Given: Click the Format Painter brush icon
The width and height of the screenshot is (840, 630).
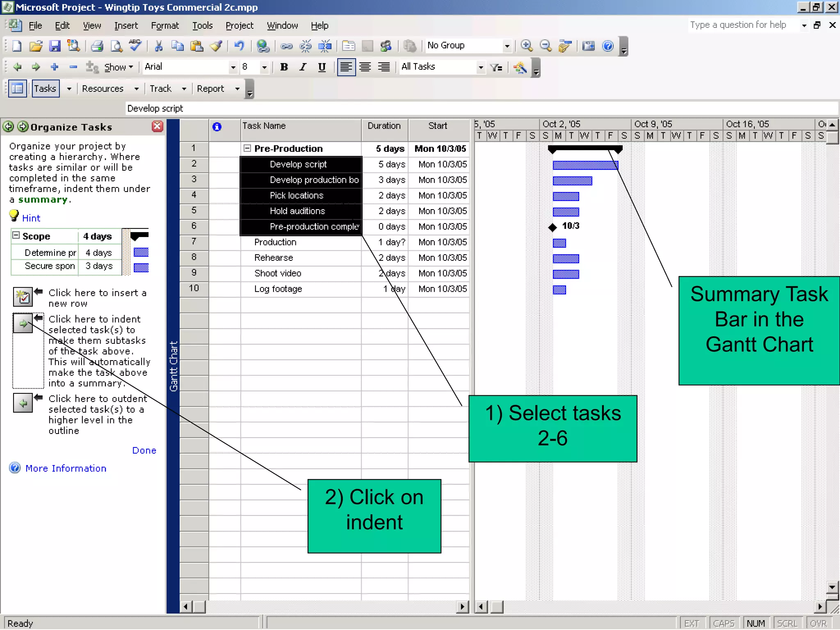Looking at the screenshot, I should point(216,46).
